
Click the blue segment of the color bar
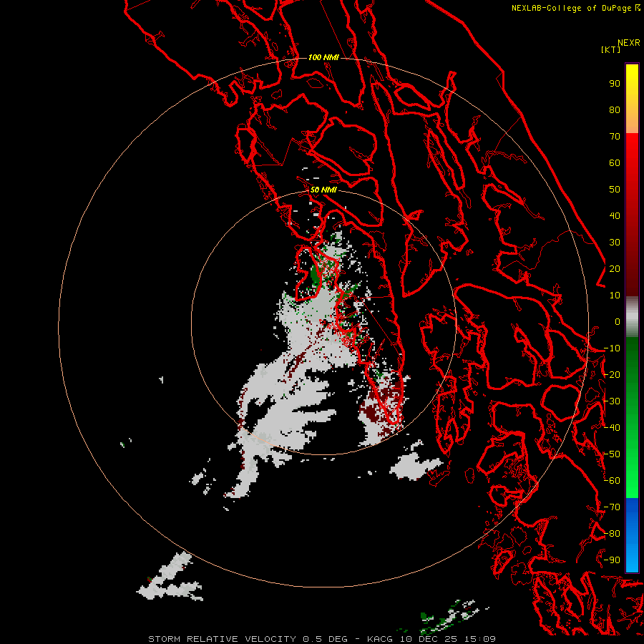click(632, 535)
